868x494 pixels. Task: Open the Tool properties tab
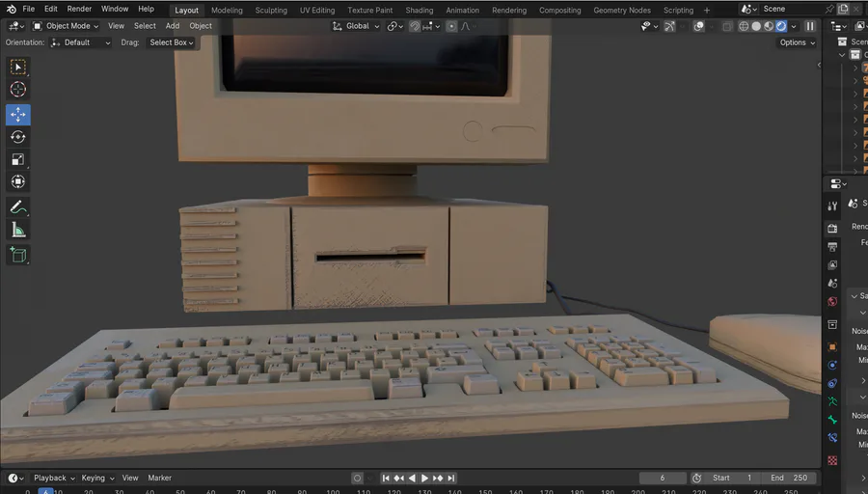click(x=832, y=206)
